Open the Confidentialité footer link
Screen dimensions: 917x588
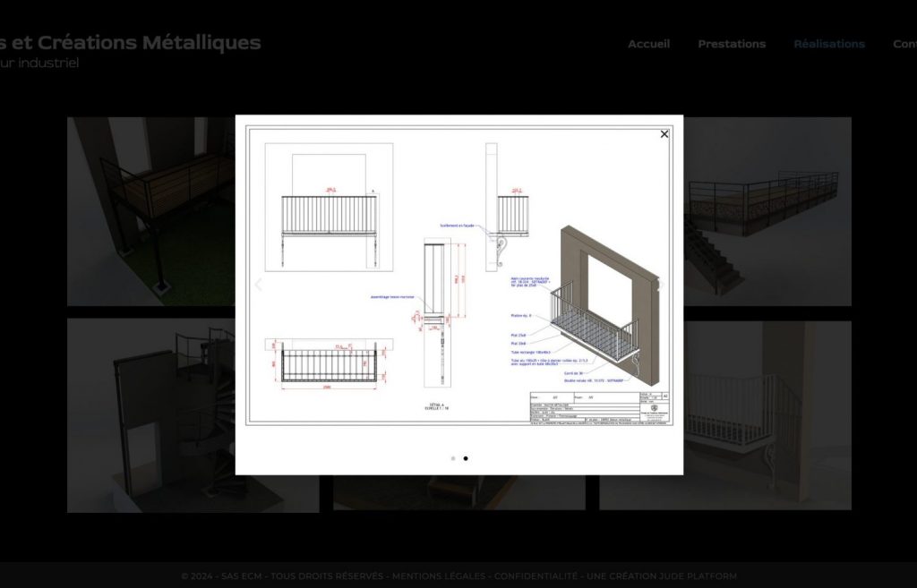[536, 576]
